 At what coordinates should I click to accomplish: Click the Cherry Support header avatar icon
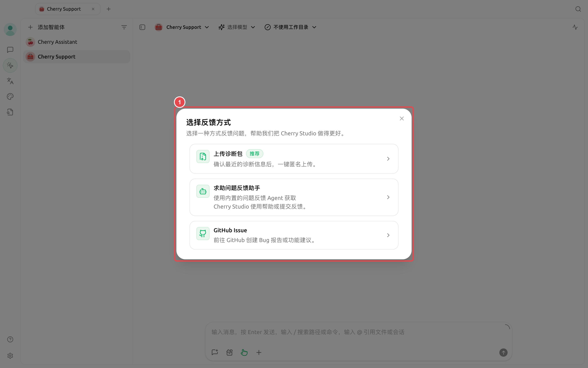(158, 27)
